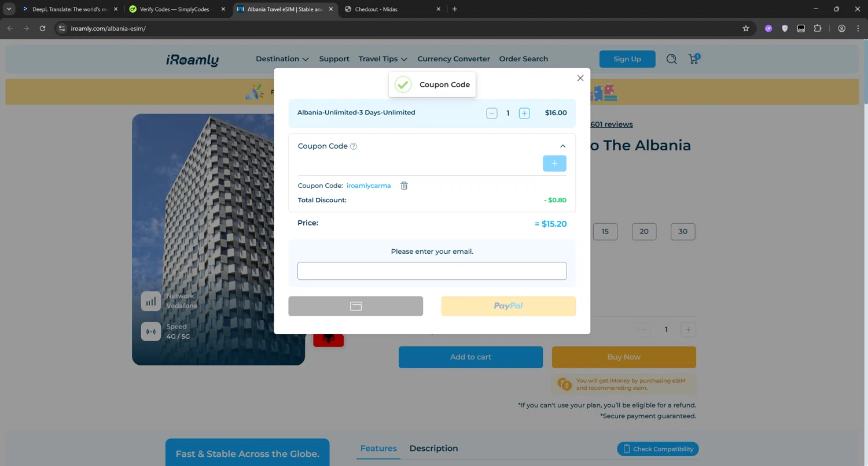868x466 pixels.
Task: Open the Chrome profile icon
Action: tap(842, 28)
